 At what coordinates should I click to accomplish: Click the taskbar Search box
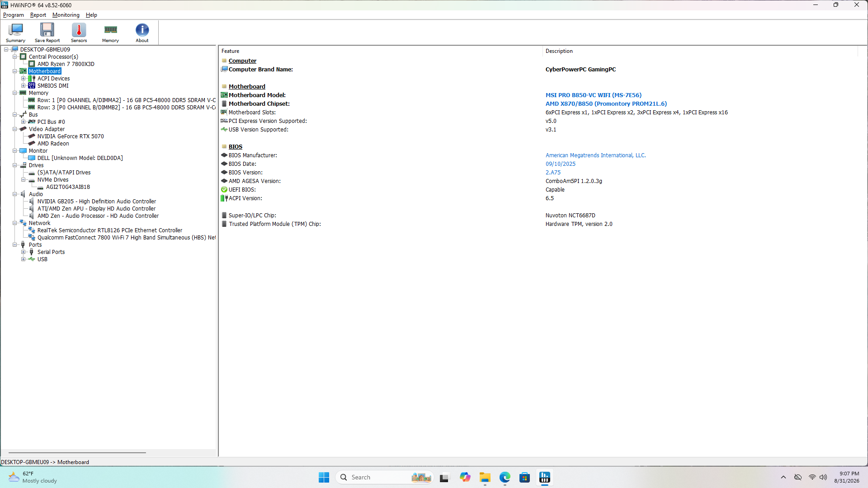(x=384, y=477)
